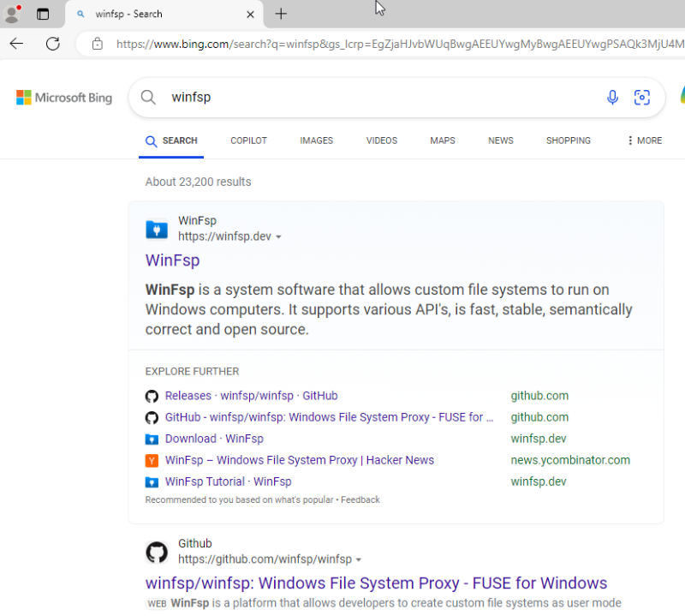
Task: Click the EXPLORE FURTHER heading
Action: pyautogui.click(x=192, y=372)
